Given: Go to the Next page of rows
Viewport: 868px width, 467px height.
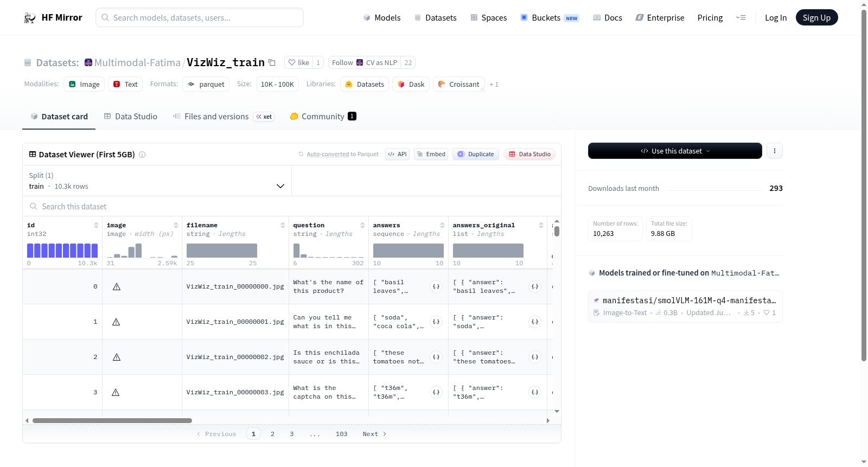Looking at the screenshot, I should [375, 434].
